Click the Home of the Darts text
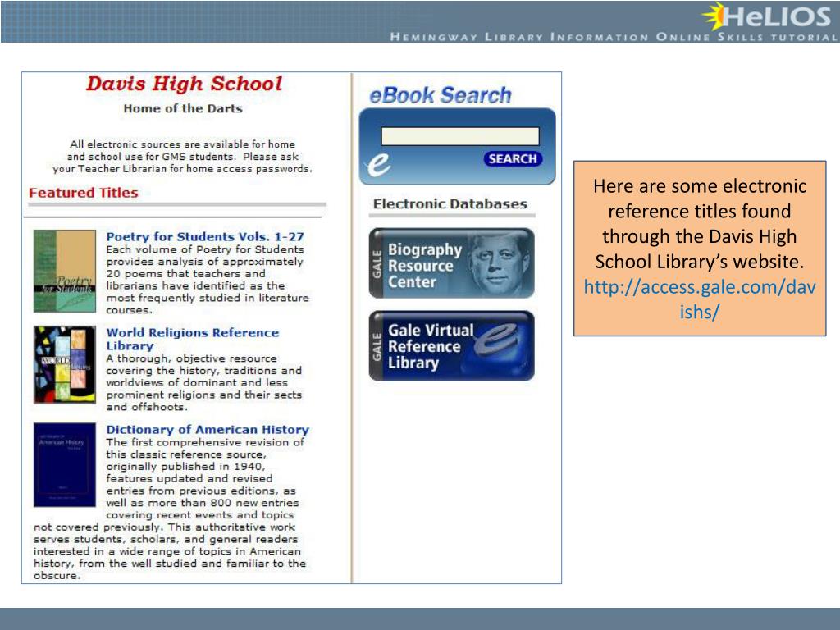840x630 pixels. pyautogui.click(x=183, y=108)
